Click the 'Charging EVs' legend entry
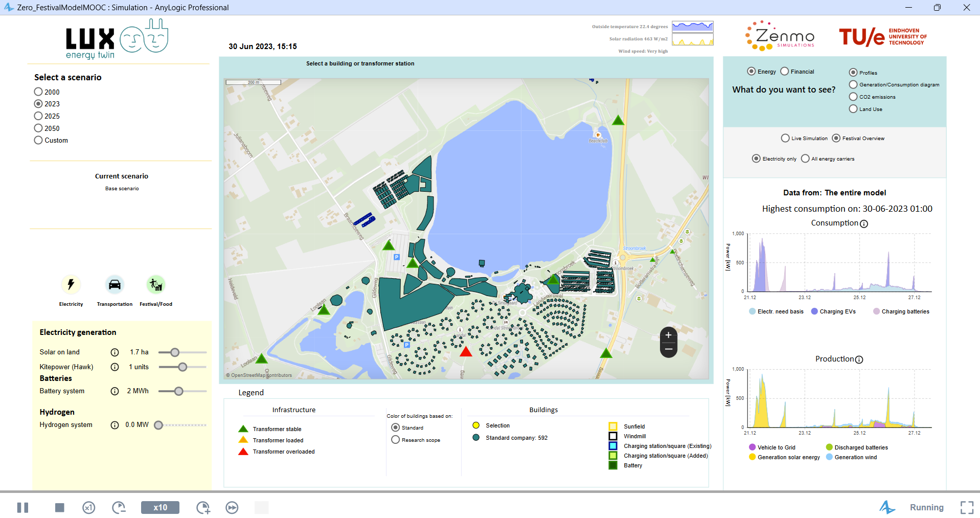Screen dimensions: 980x518 [833, 311]
